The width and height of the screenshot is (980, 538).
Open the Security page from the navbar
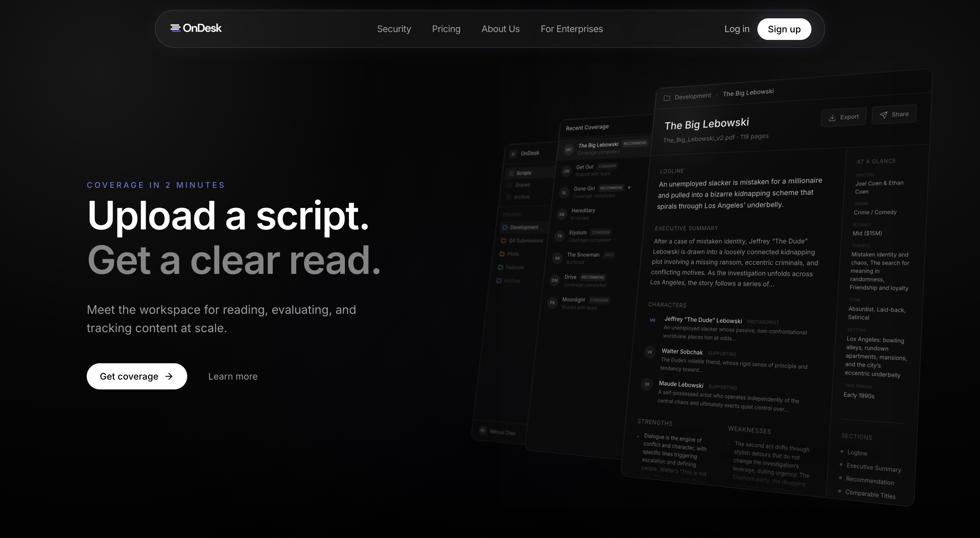[x=394, y=29]
